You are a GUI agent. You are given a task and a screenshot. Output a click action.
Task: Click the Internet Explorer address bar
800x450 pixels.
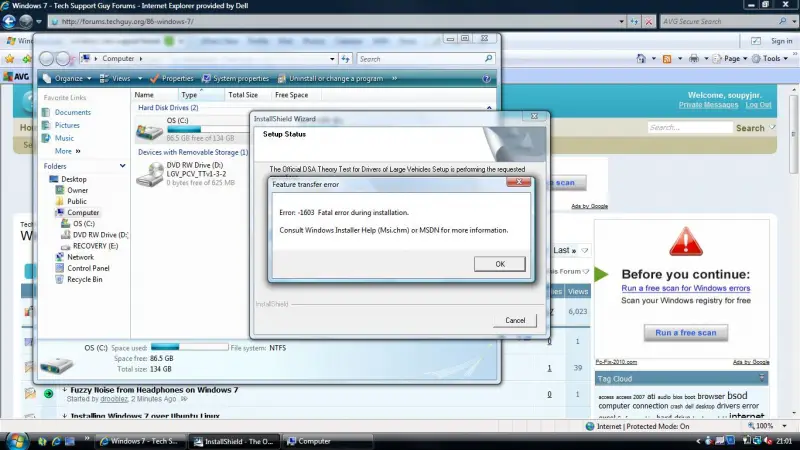pos(334,21)
